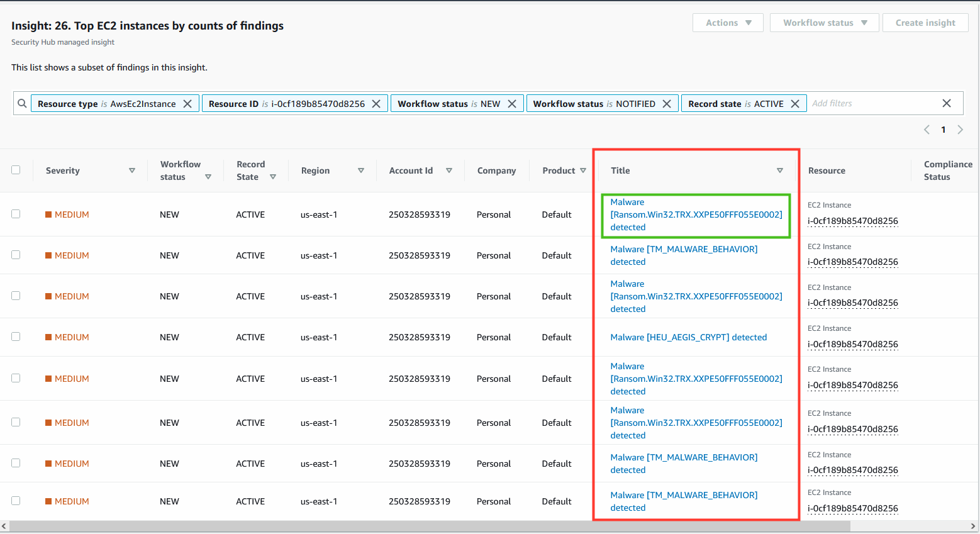Open the Actions dropdown

coord(728,23)
